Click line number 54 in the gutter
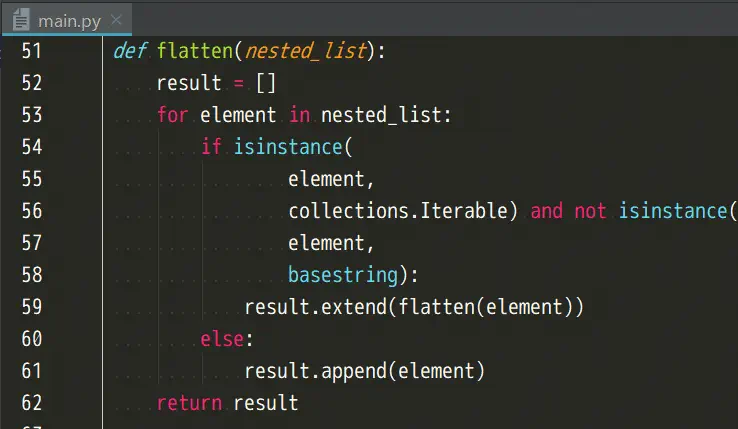This screenshot has width=738, height=429. 31,147
